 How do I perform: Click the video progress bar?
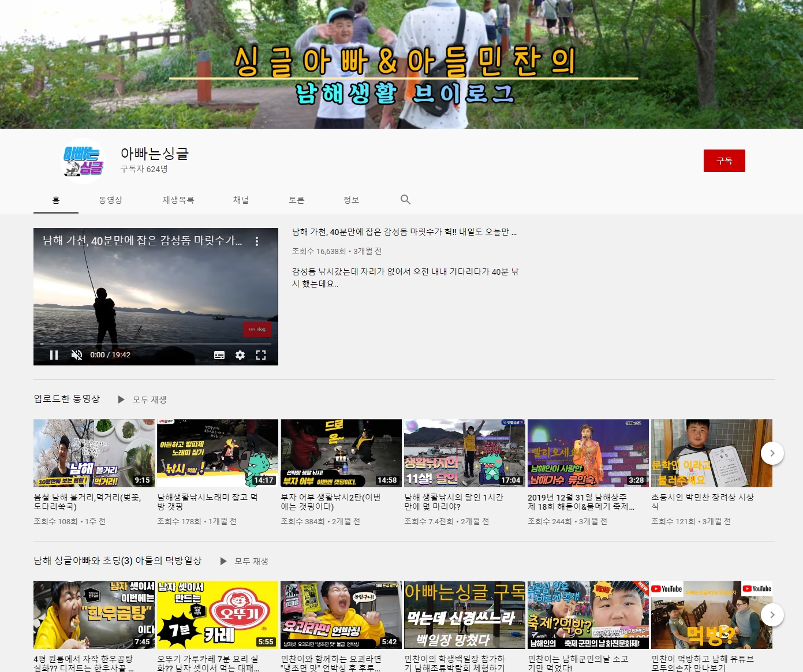tap(156, 344)
